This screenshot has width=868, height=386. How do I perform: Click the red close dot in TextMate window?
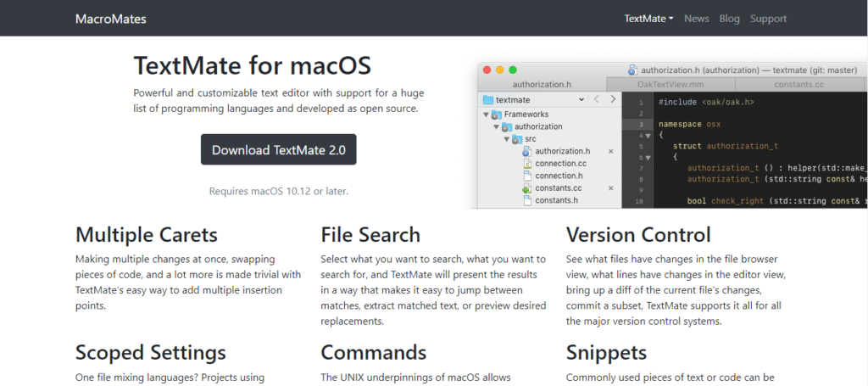487,70
